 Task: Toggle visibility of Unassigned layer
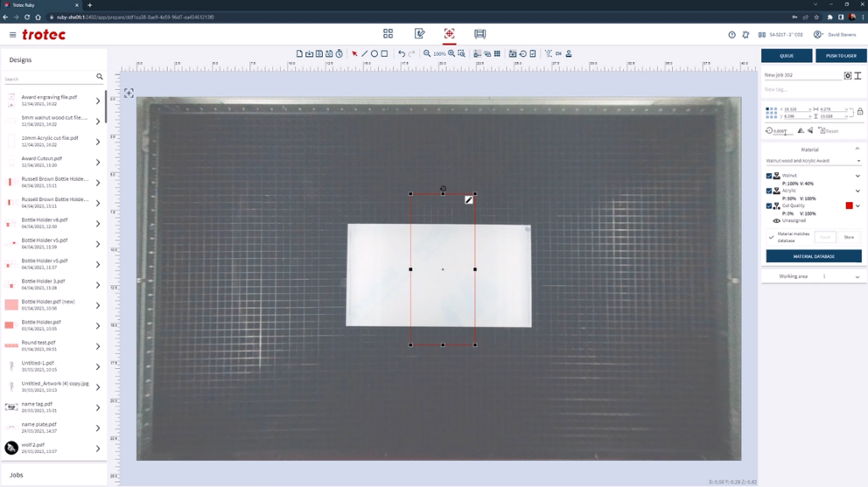tap(776, 221)
